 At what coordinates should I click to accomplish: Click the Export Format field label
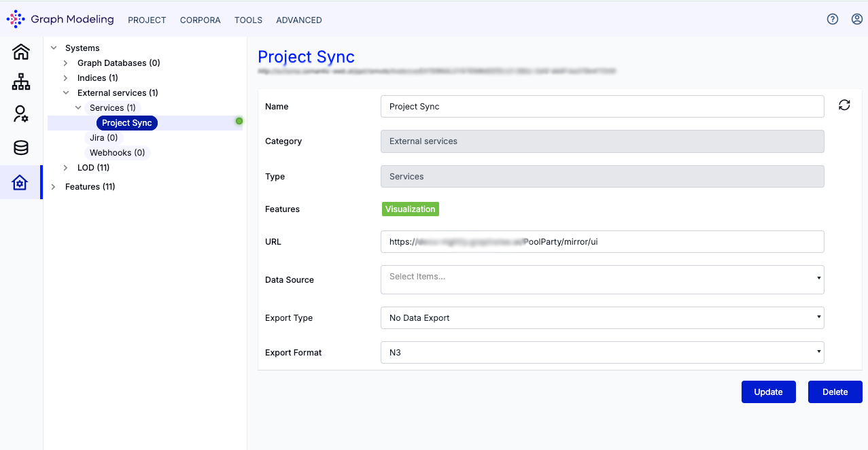(294, 352)
